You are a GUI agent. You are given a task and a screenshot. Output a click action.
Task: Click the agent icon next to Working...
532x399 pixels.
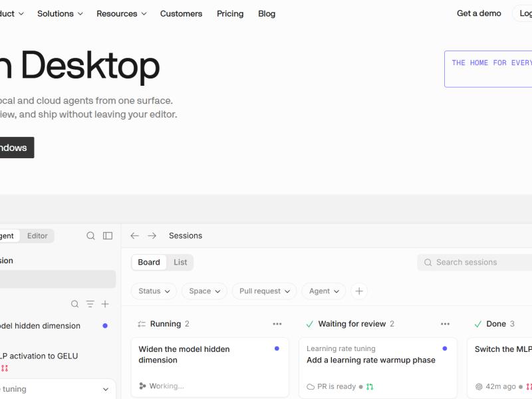point(142,386)
